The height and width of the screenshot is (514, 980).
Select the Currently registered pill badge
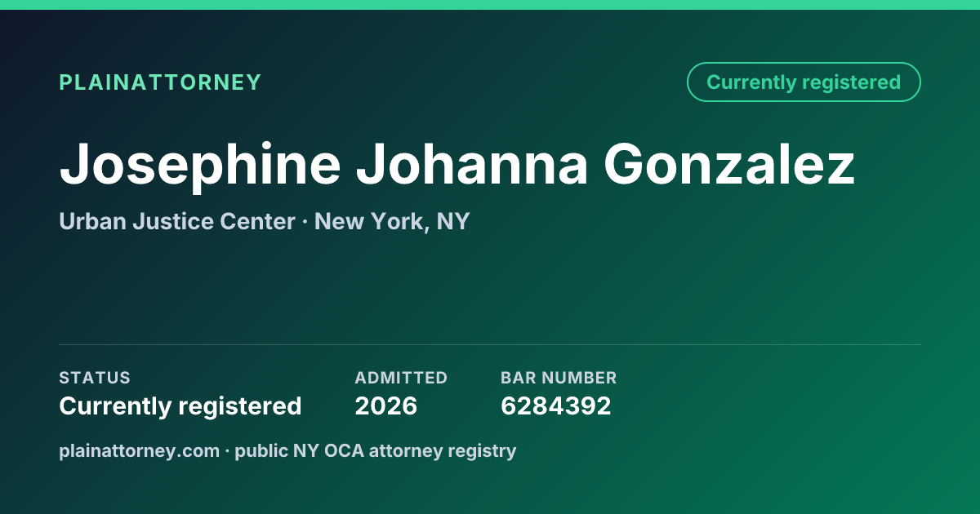[804, 82]
